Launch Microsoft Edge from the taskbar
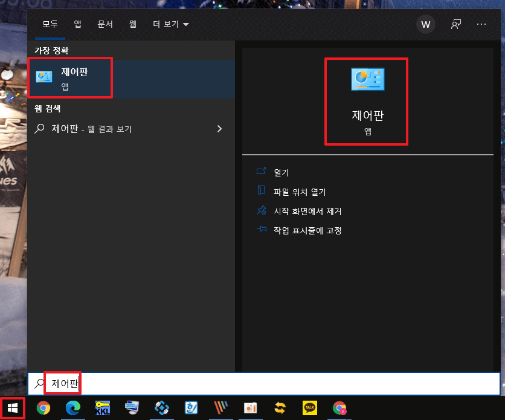This screenshot has width=505, height=420. 73,409
